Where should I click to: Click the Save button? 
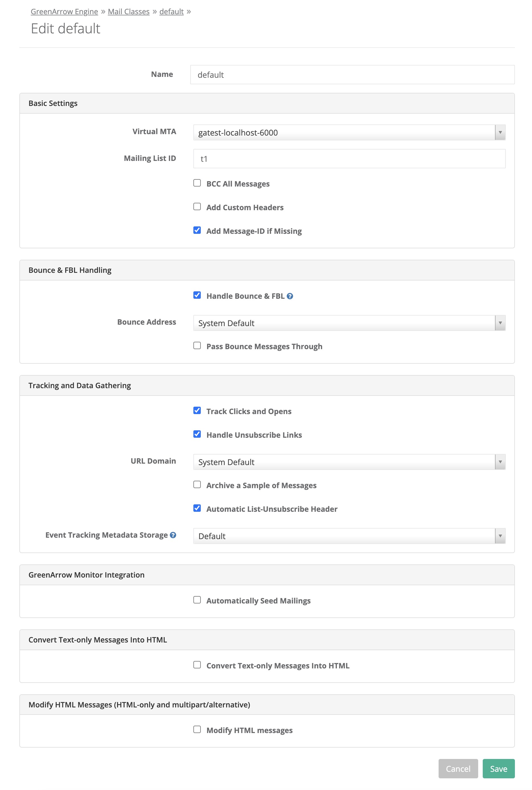click(x=498, y=769)
